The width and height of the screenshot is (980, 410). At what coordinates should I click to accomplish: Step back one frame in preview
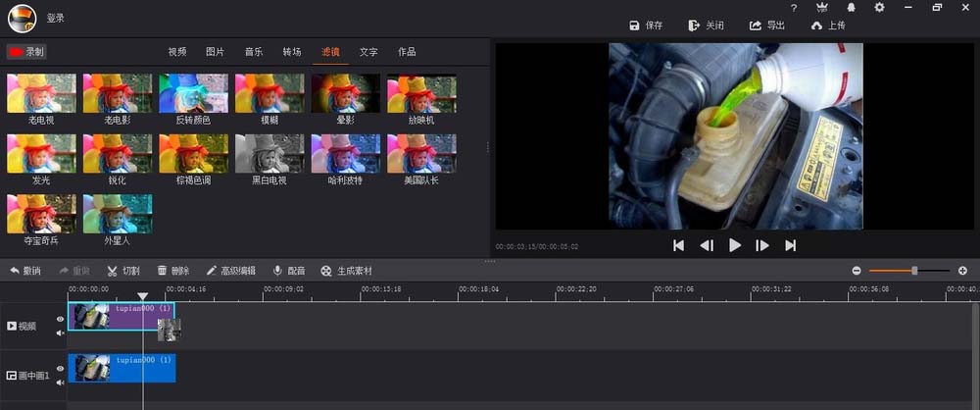coord(707,245)
